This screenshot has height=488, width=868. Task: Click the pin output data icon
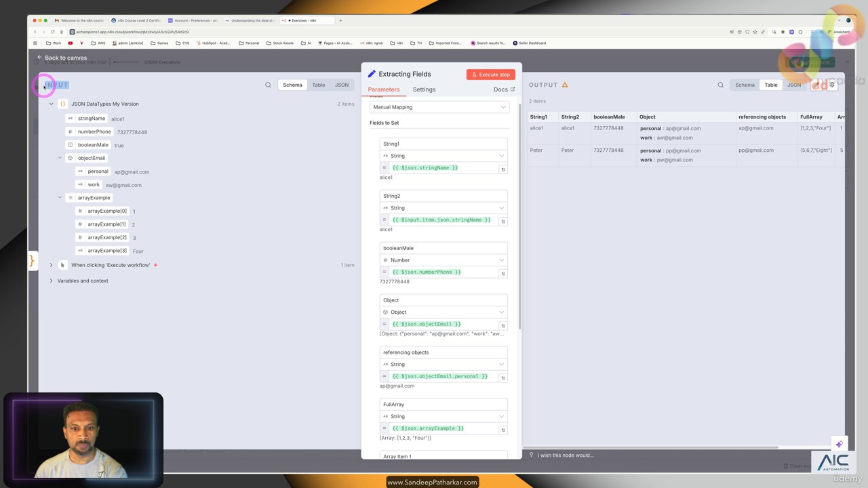[x=832, y=85]
